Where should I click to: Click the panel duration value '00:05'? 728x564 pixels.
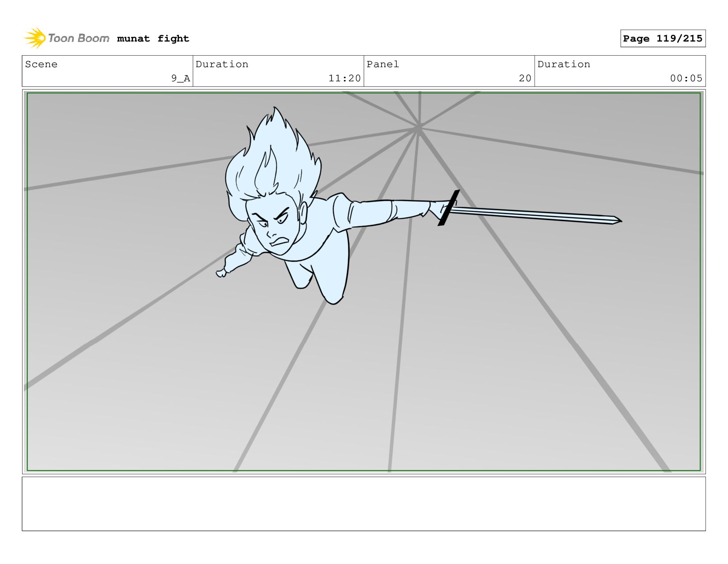click(x=686, y=78)
